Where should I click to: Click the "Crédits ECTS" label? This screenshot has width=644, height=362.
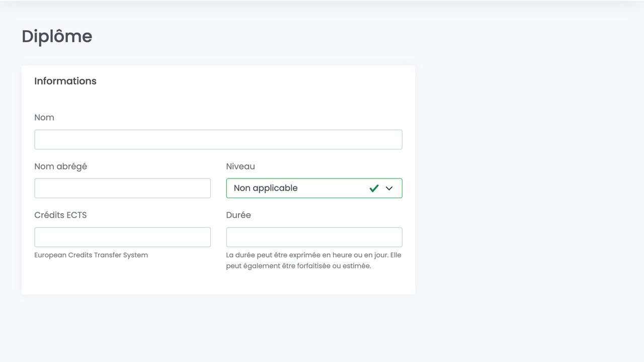60,215
